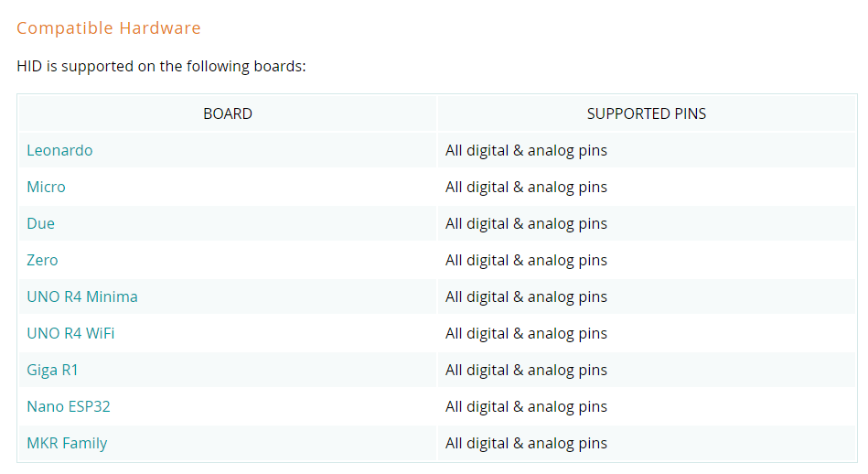Select UNO R4 Minima's supported pins cell
868x474 pixels.
[647, 296]
